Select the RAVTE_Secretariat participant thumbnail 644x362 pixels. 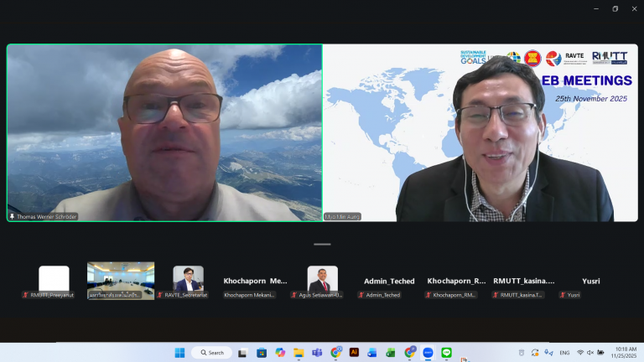pyautogui.click(x=188, y=280)
